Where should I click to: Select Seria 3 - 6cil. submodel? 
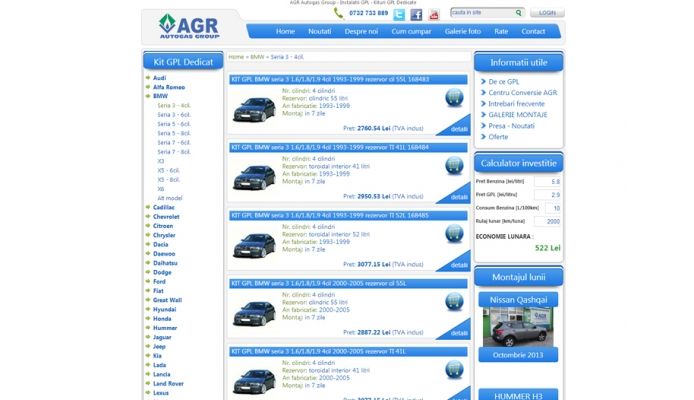174,115
